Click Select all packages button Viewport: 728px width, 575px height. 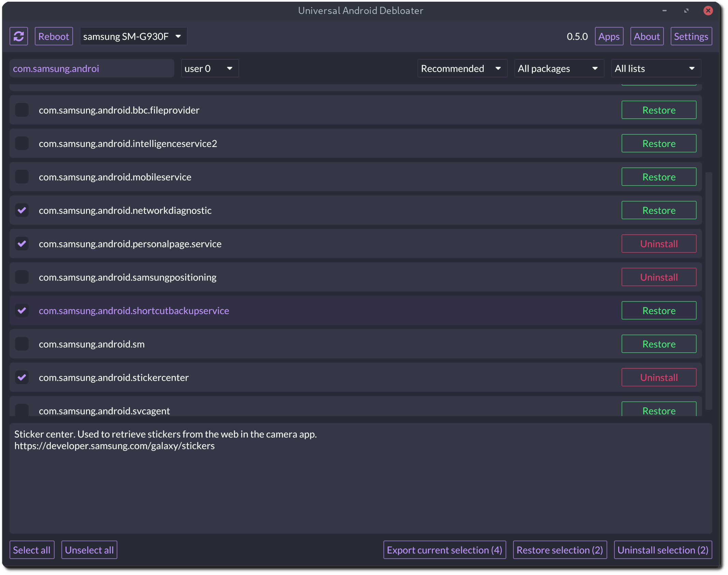tap(32, 549)
